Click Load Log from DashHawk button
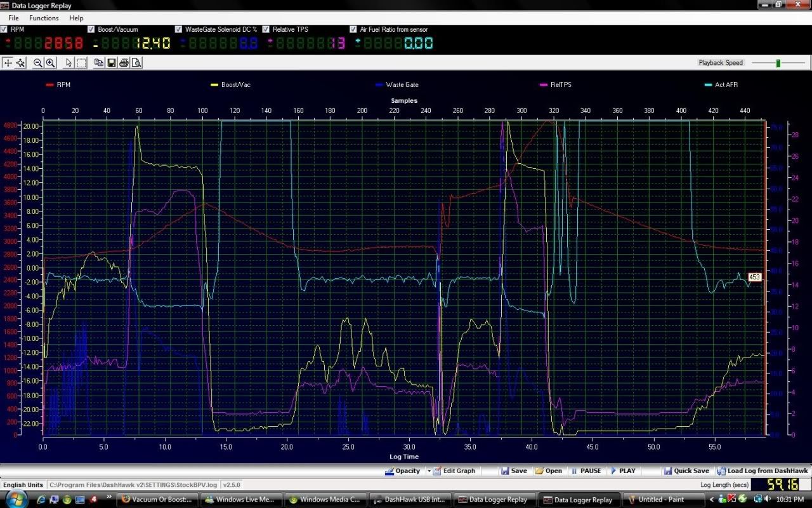Viewport: 812px width, 508px height. point(763,471)
